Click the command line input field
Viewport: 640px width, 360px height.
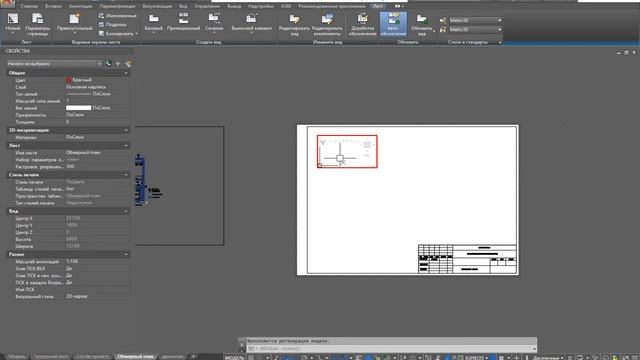(392, 349)
